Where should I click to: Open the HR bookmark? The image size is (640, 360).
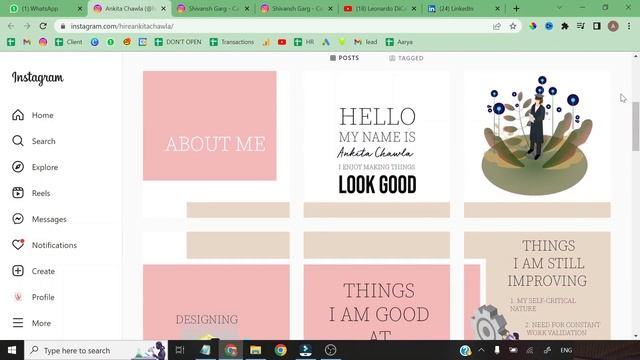[304, 42]
